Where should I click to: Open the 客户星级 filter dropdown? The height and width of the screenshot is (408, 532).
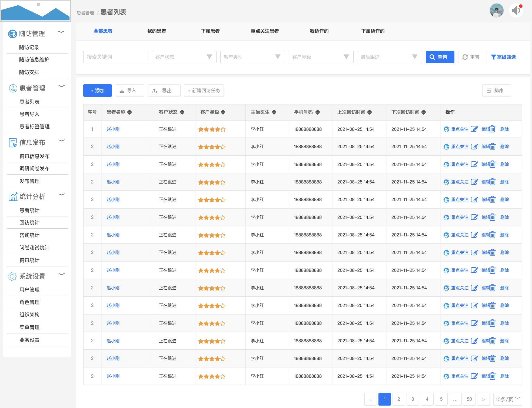(x=321, y=57)
